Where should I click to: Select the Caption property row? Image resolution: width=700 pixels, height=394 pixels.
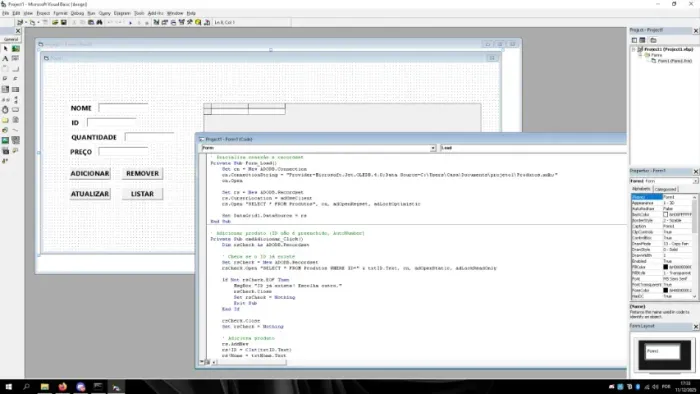pyautogui.click(x=662, y=226)
